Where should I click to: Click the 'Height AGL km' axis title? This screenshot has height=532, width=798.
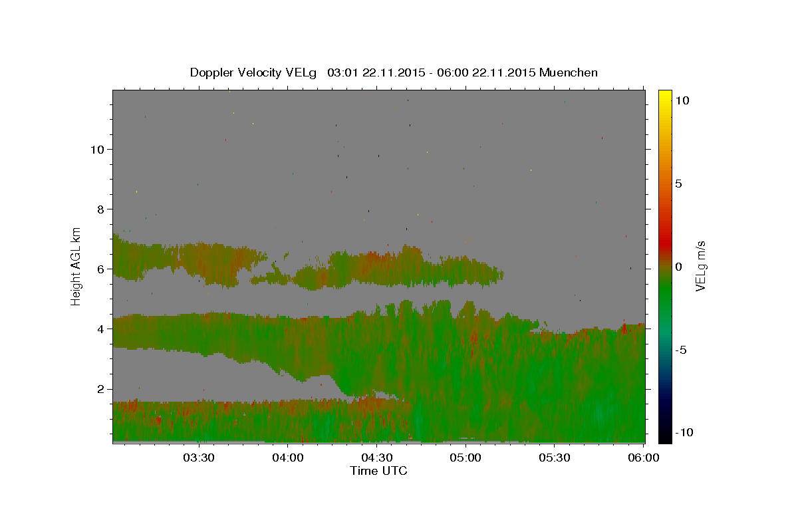[x=76, y=267]
